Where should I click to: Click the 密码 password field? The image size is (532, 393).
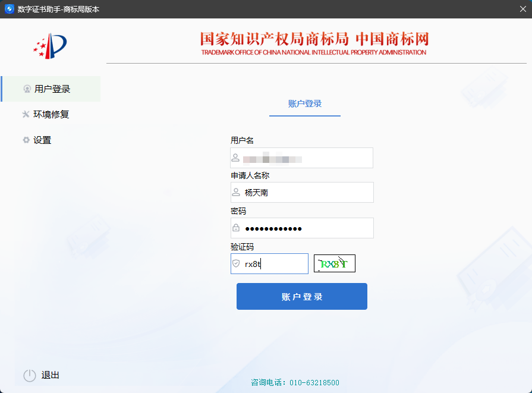click(302, 228)
